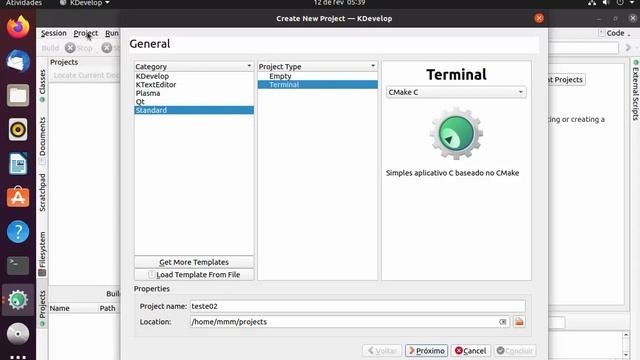Screen dimensions: 640x360
Task: Click Get More Templates button
Action: [194, 262]
